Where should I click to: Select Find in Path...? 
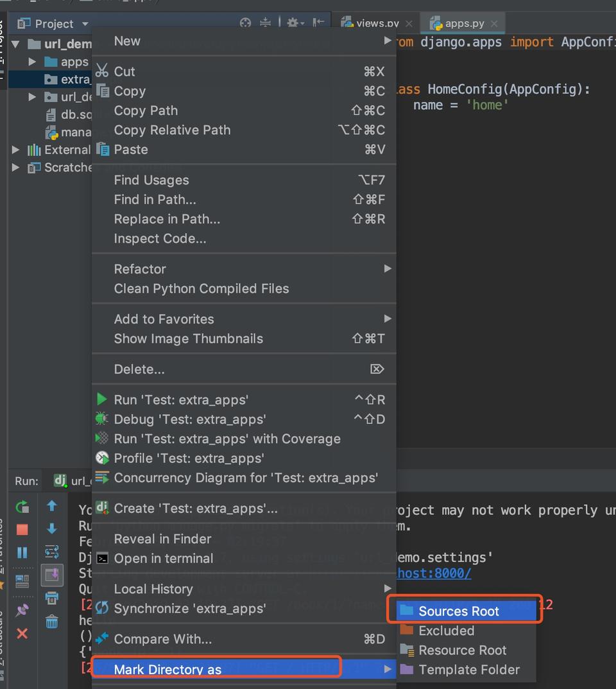coord(244,200)
